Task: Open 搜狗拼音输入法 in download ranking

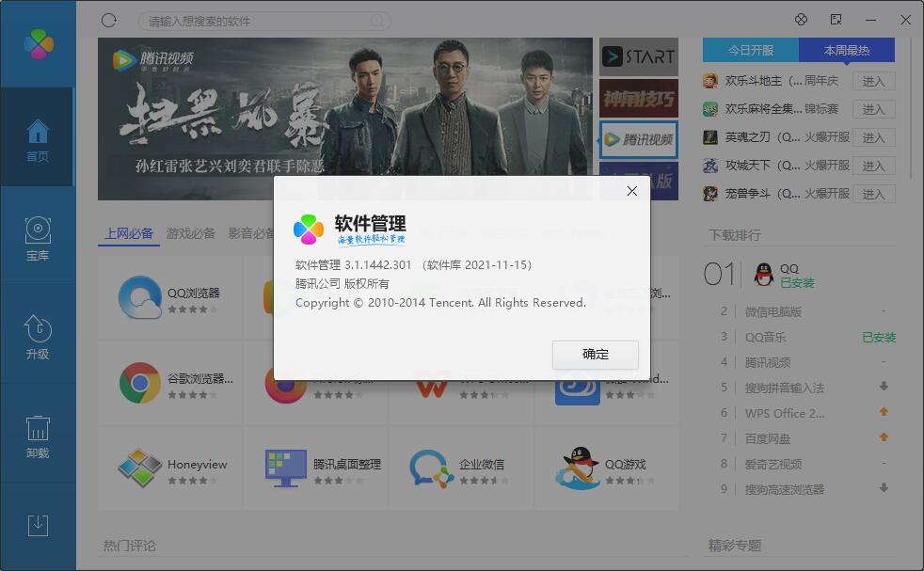Action: coord(785,388)
